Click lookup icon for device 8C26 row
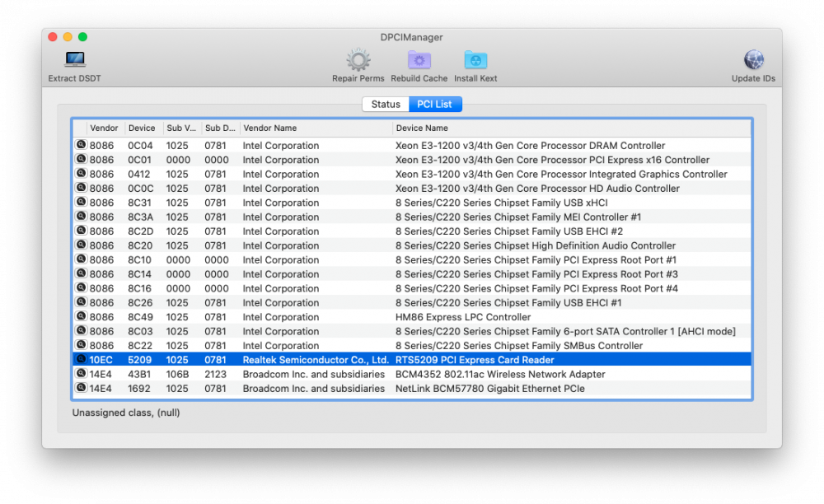This screenshot has height=504, width=824. pyautogui.click(x=81, y=302)
